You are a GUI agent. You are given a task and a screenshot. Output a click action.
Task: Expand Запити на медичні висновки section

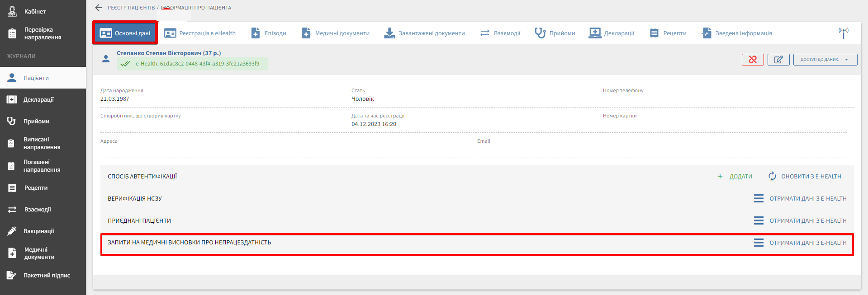click(190, 243)
